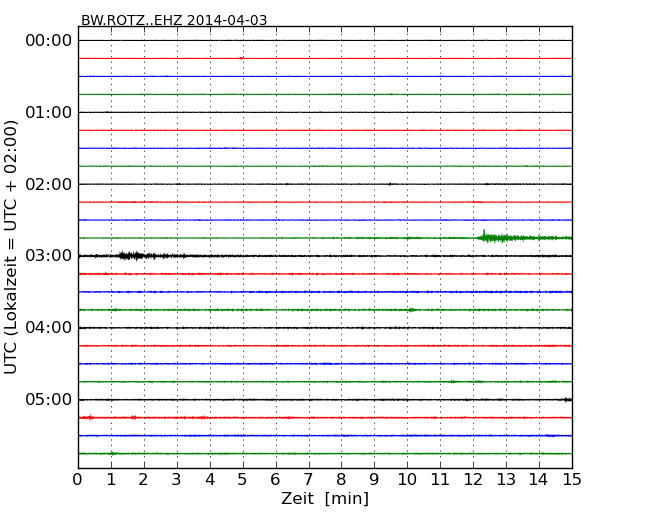Screen dimensions: 650x520
Task: Click the x-axis tick label 5
Action: 243,480
